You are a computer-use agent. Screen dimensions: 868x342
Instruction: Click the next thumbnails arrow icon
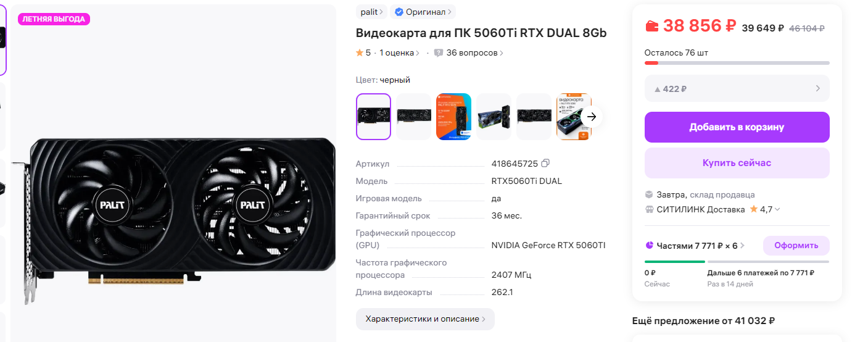tap(592, 117)
